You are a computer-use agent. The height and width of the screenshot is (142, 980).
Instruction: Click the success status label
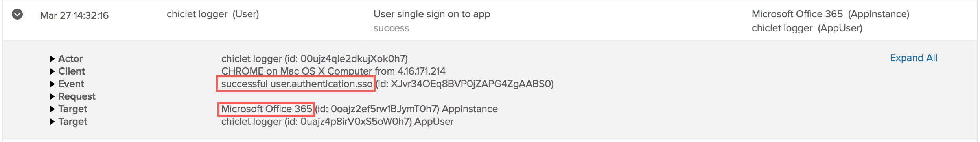pos(391,28)
